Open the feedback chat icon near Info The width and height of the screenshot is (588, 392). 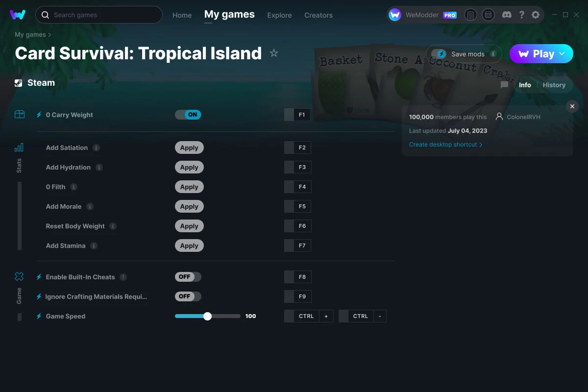504,85
